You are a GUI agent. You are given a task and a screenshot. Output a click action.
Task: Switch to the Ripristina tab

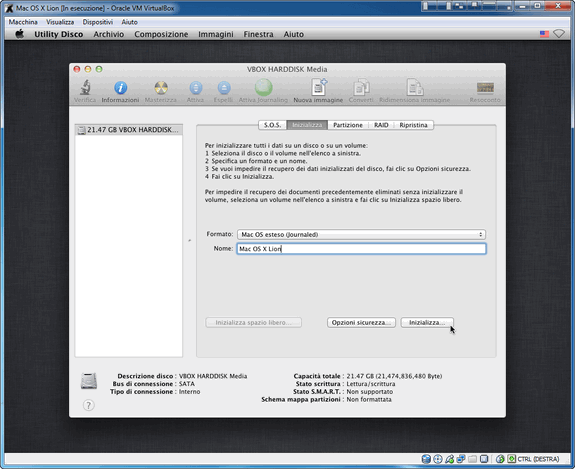click(x=413, y=125)
